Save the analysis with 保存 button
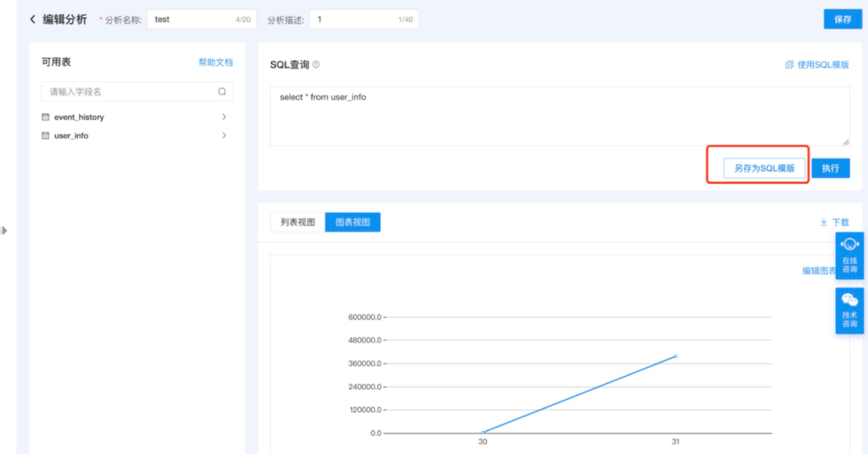The height and width of the screenshot is (454, 868). (843, 19)
